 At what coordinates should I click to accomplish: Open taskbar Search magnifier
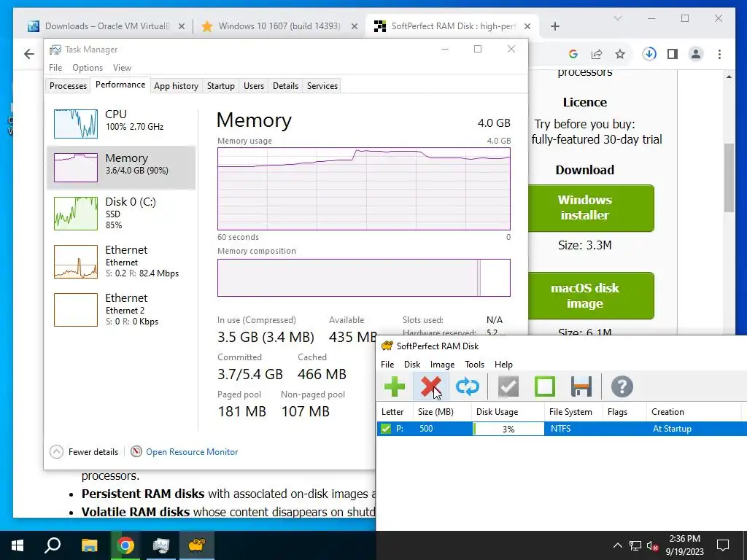point(53,545)
